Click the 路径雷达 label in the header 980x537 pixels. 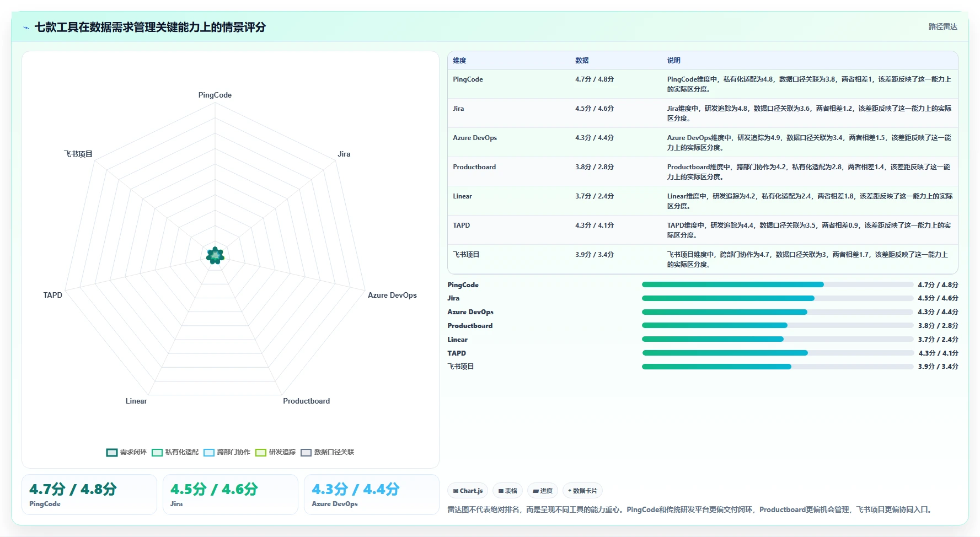pyautogui.click(x=942, y=26)
